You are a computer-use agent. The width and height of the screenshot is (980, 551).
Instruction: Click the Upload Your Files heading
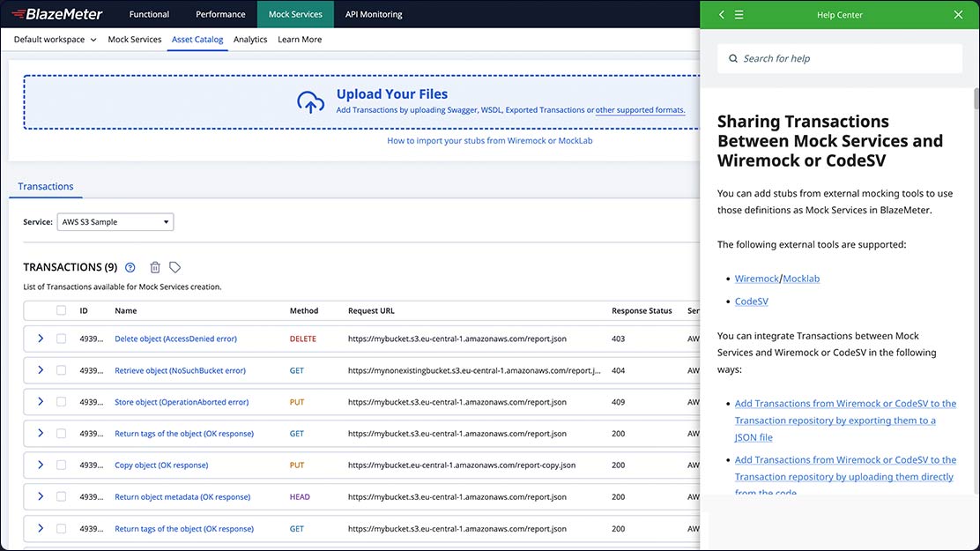[x=392, y=93]
